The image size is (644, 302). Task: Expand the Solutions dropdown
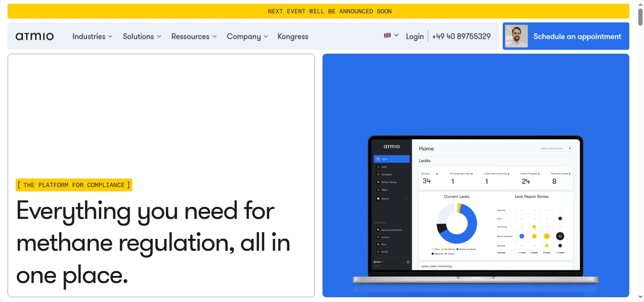[142, 37]
